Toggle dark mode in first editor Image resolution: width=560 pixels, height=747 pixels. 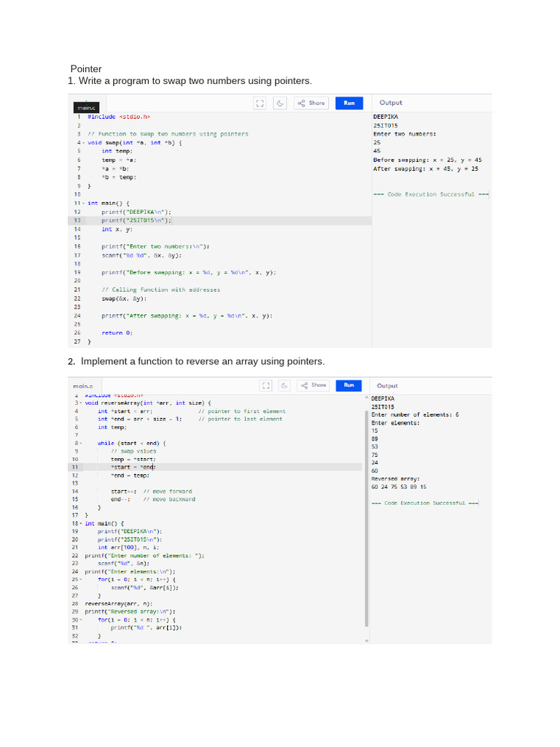pyautogui.click(x=280, y=103)
